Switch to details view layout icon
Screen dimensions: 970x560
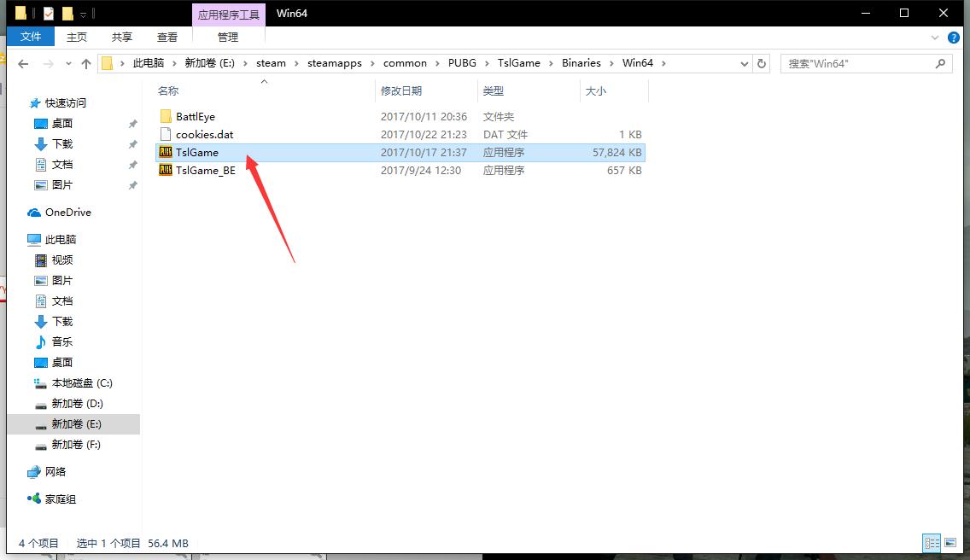(x=932, y=543)
